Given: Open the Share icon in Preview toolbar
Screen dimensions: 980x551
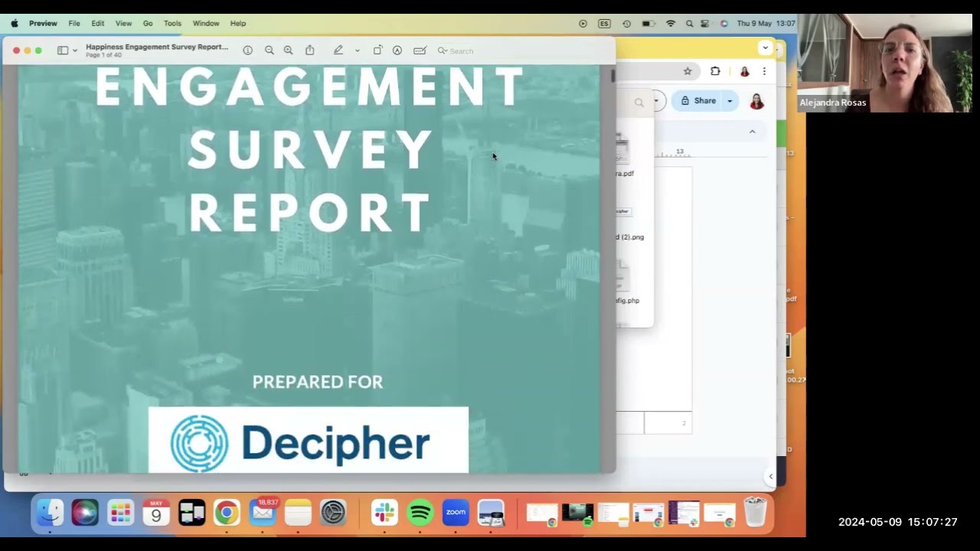Looking at the screenshot, I should pos(309,51).
